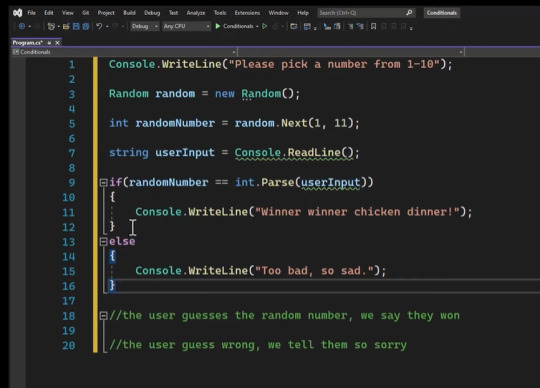Click the clear bookmarks icon
Screen dimensions: 540x388
pos(404,26)
